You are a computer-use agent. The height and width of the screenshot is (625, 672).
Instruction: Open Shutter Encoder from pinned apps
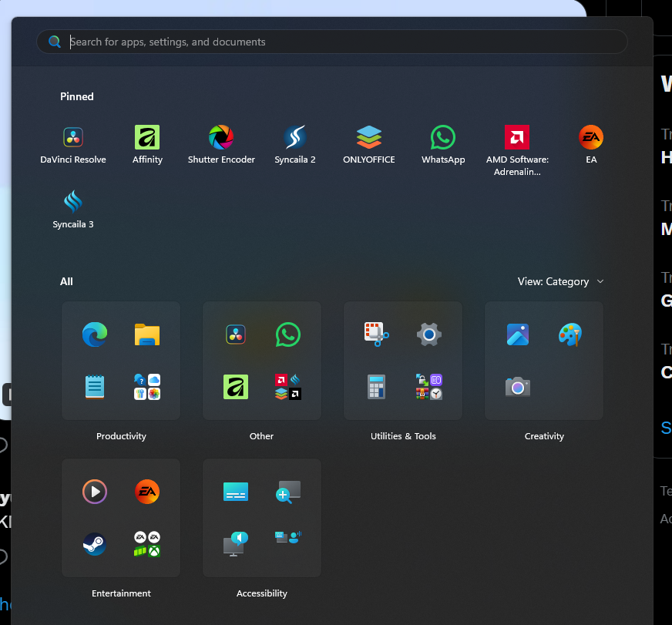[x=221, y=146]
